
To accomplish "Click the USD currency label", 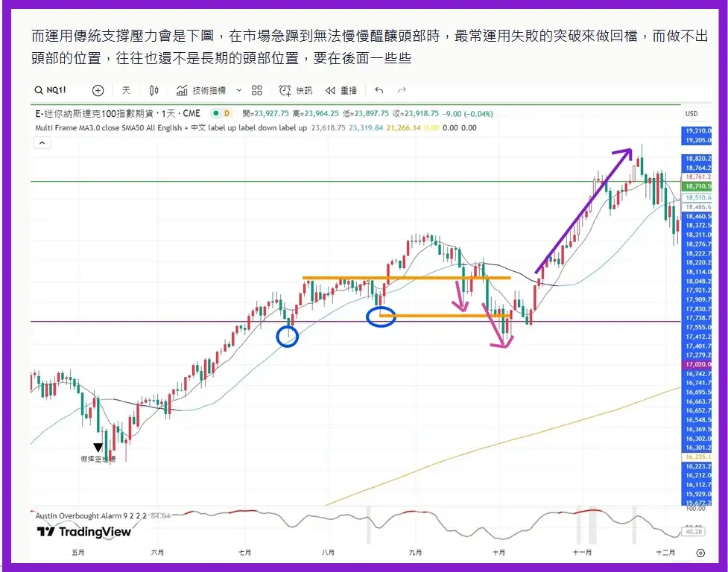I will (691, 114).
